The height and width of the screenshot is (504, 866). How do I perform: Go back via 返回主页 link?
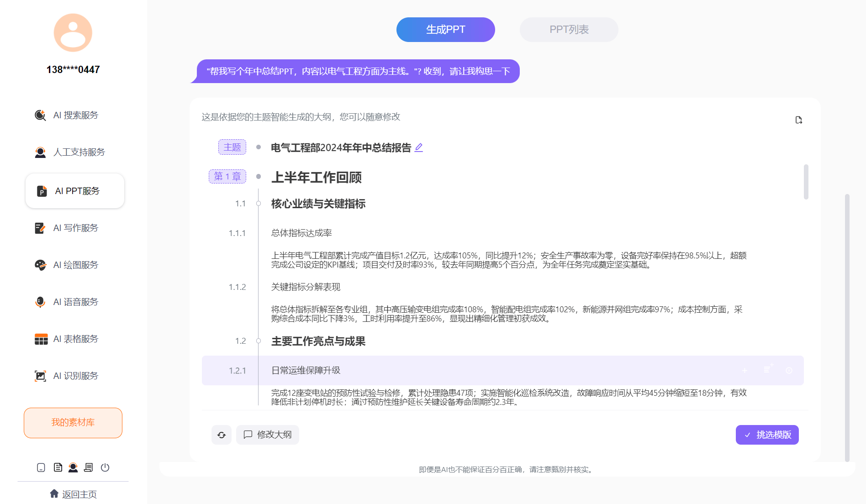(x=73, y=494)
